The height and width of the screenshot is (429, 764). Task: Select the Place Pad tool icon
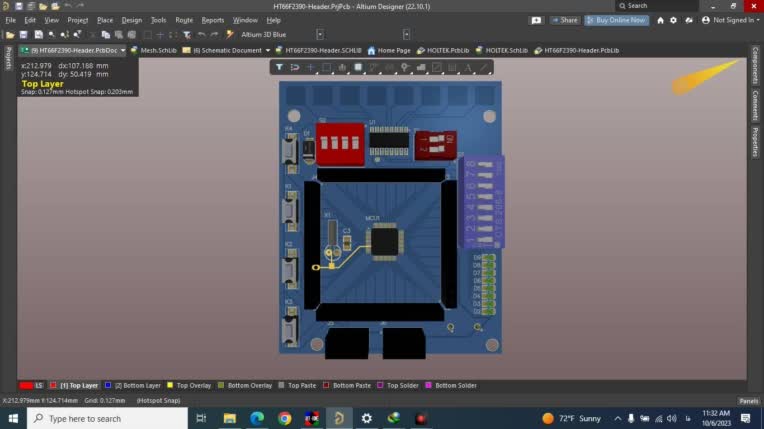pos(405,68)
